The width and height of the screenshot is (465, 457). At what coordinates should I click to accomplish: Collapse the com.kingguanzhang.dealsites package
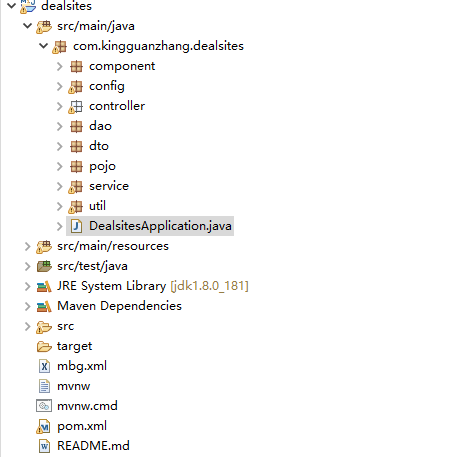point(44,46)
